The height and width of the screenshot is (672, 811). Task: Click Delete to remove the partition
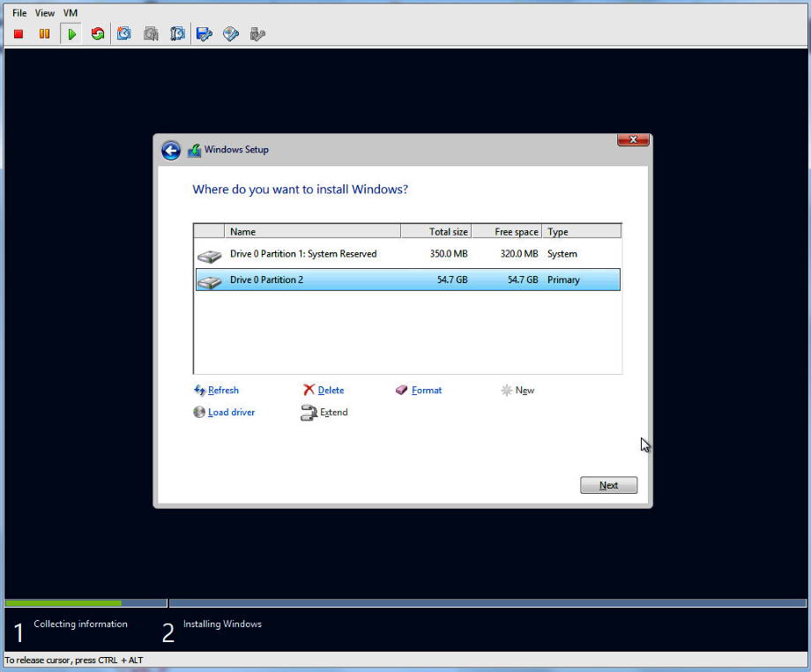pyautogui.click(x=331, y=391)
